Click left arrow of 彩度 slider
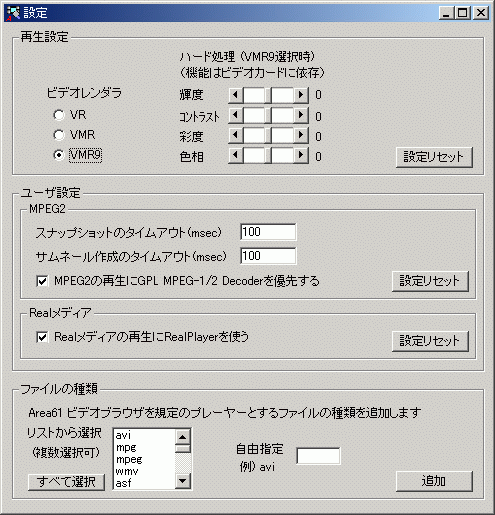495x515 pixels. pos(236,135)
